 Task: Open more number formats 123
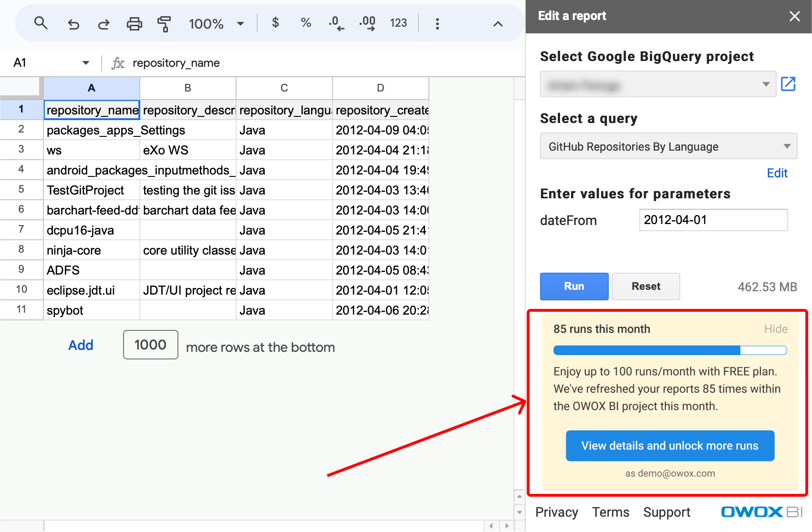[398, 23]
